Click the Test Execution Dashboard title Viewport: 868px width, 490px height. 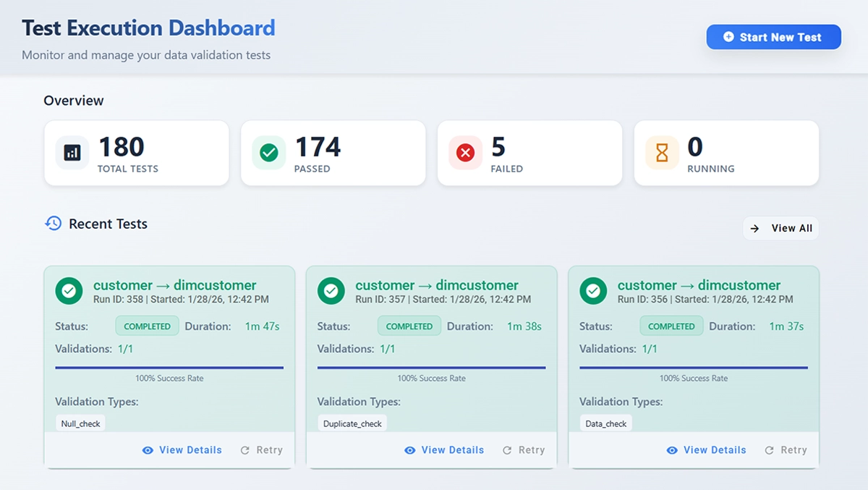point(148,28)
